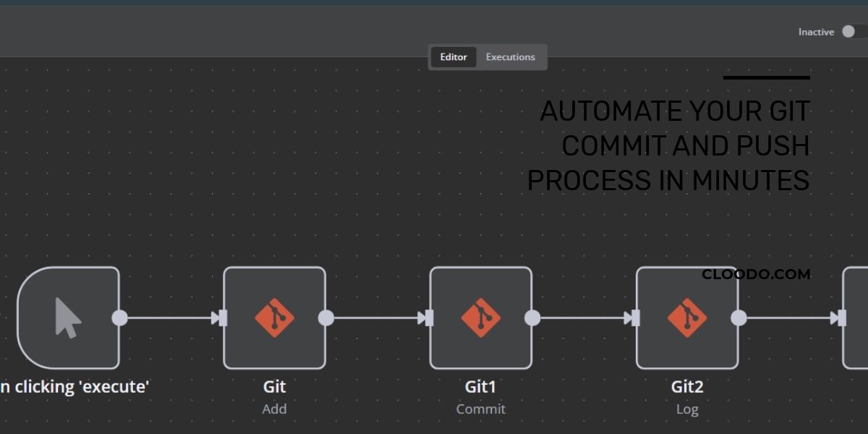The width and height of the screenshot is (868, 434).
Task: Select the connection line from Git1 to Git2
Action: click(582, 318)
